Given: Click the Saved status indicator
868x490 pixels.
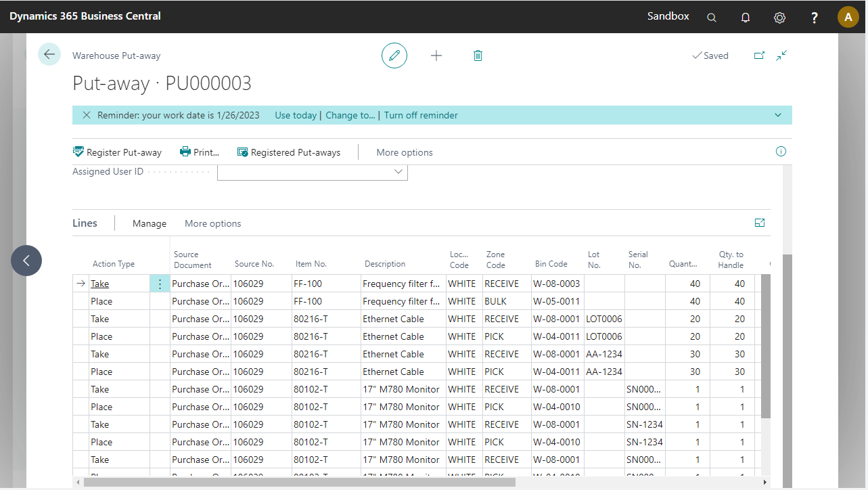Looking at the screenshot, I should 710,55.
